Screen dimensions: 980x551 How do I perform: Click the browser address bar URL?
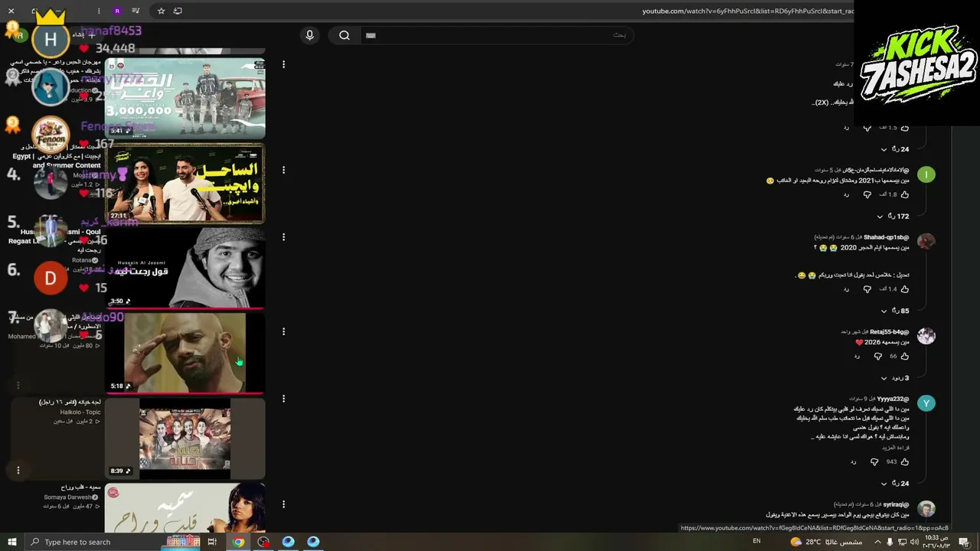coord(747,11)
